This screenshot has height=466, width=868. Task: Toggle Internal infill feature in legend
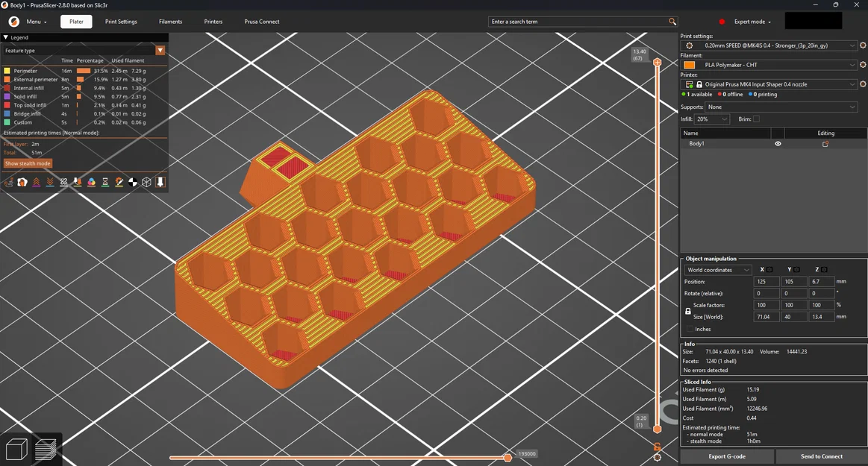coord(75,88)
